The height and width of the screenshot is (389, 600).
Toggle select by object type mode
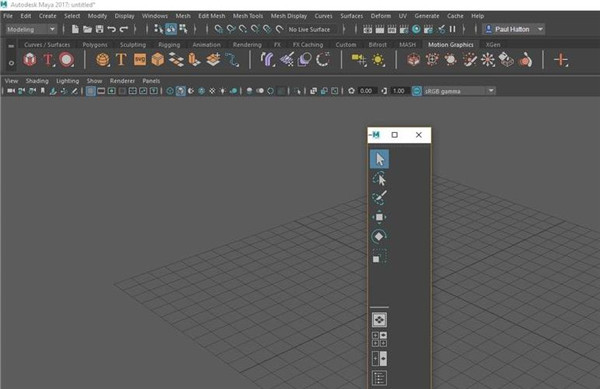pos(171,29)
